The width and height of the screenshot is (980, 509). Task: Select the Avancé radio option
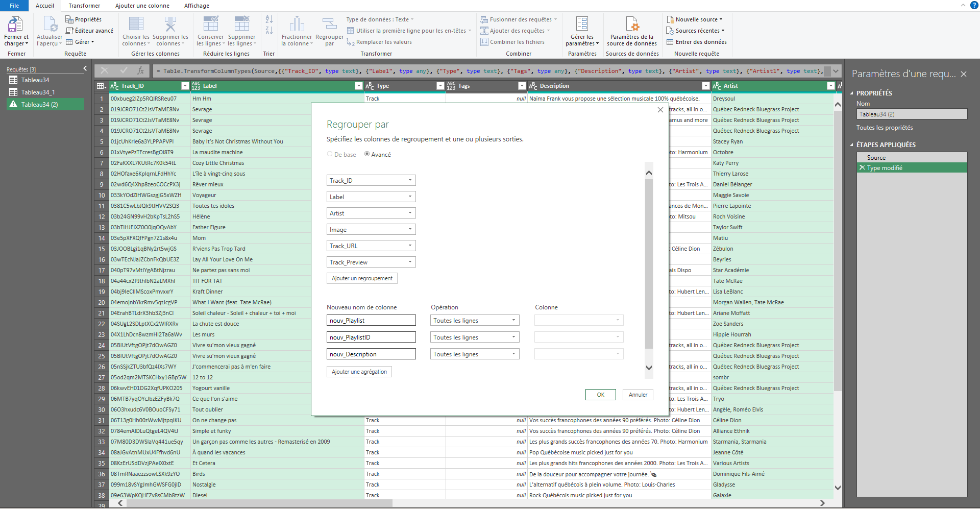367,154
